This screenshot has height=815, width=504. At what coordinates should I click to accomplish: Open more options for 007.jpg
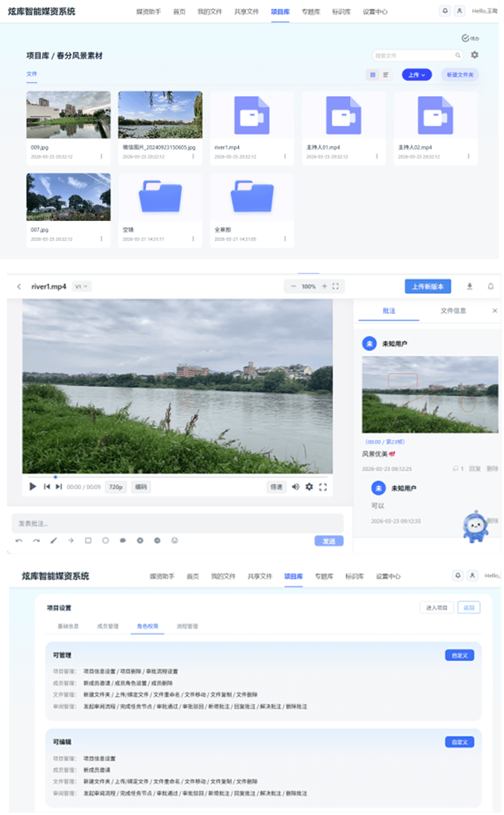point(101,239)
